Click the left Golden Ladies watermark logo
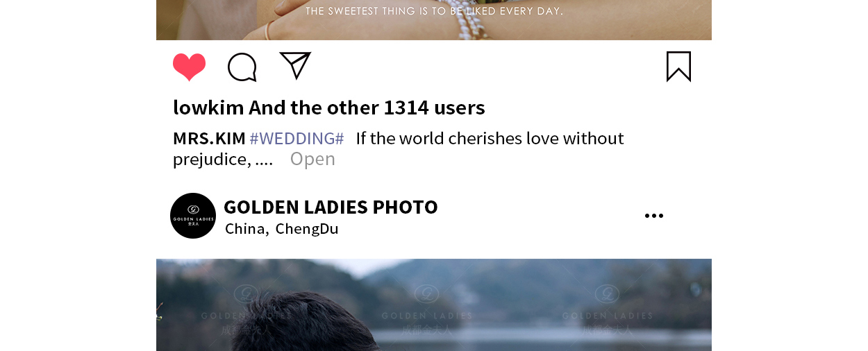 246,311
